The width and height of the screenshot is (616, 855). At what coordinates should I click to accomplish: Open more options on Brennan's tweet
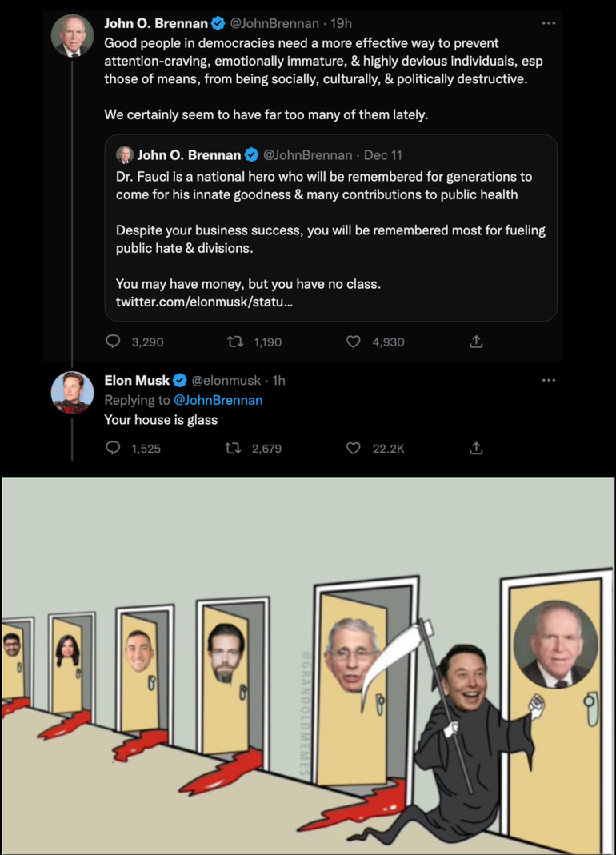pyautogui.click(x=548, y=23)
